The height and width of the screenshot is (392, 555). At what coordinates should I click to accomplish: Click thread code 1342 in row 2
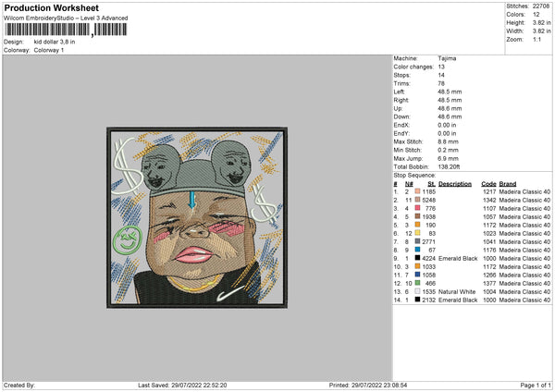(x=489, y=200)
